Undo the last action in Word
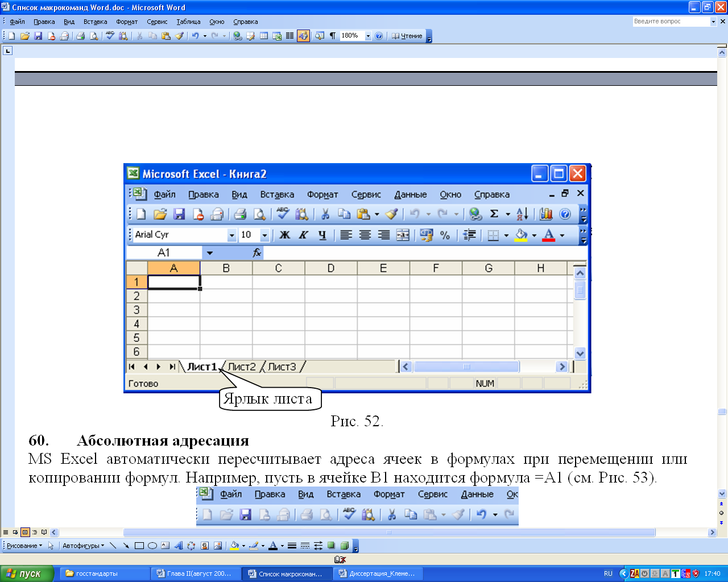Screen dimensions: 728x582 [x=195, y=36]
